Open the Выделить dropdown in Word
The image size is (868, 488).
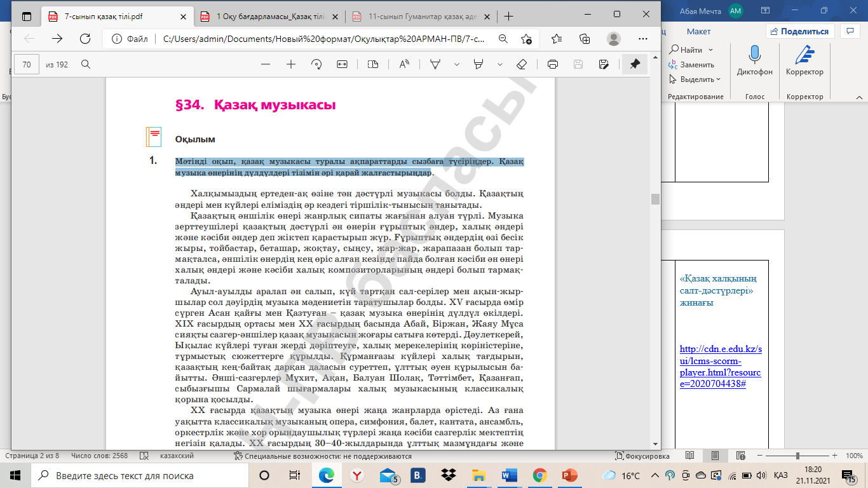(718, 79)
